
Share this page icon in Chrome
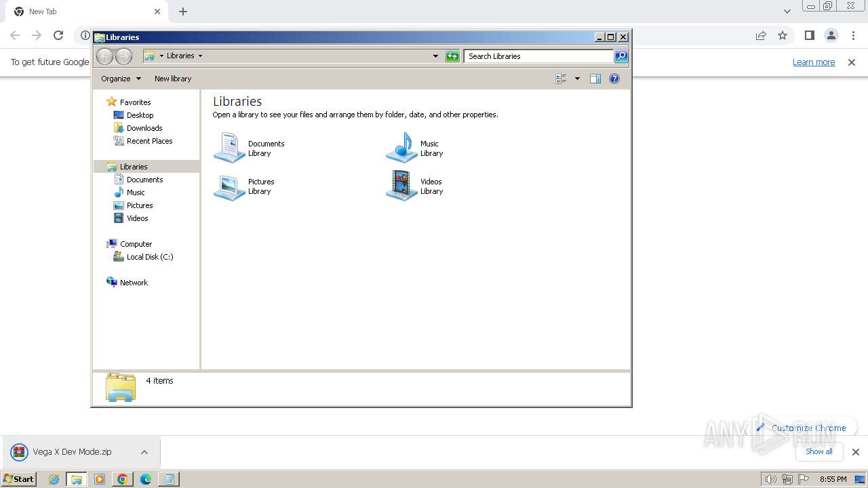pyautogui.click(x=761, y=35)
